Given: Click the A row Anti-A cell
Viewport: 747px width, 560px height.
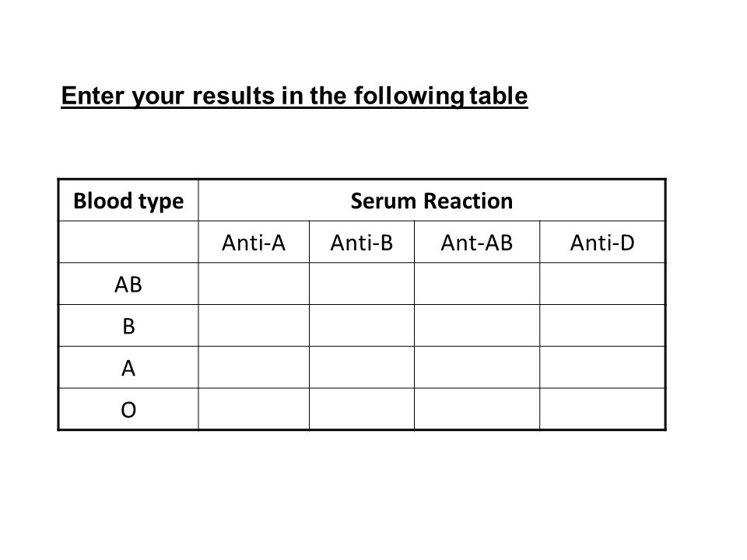Looking at the screenshot, I should coord(254,368).
